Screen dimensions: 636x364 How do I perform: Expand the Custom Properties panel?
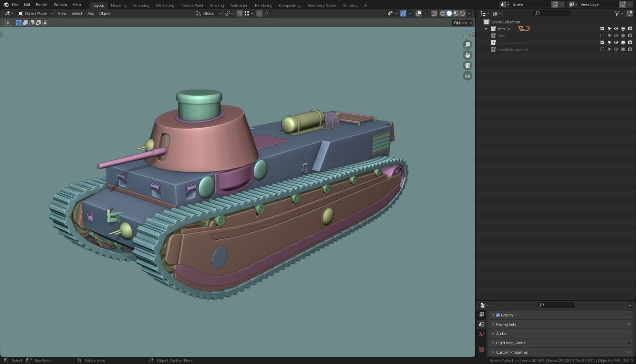tap(561, 352)
